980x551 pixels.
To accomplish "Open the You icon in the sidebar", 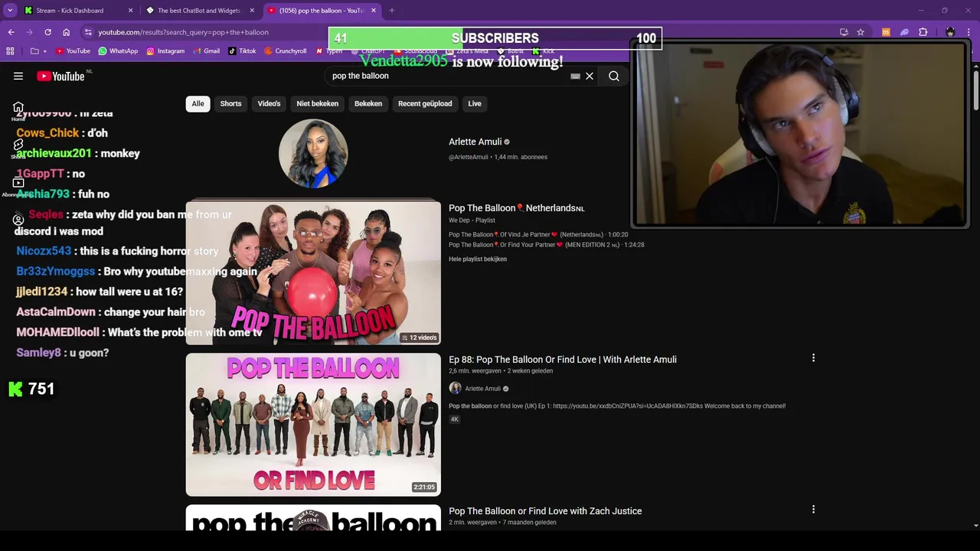I will pos(18,220).
